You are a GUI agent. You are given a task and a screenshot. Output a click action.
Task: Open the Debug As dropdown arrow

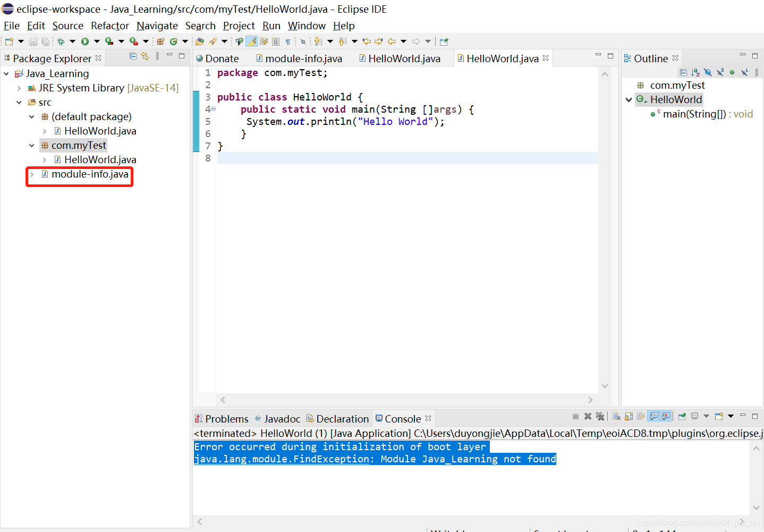pyautogui.click(x=72, y=41)
